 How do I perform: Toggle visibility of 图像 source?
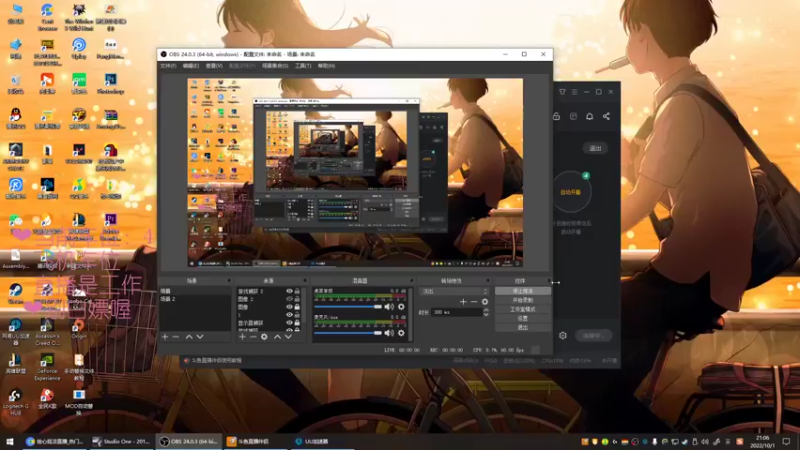pyautogui.click(x=289, y=307)
